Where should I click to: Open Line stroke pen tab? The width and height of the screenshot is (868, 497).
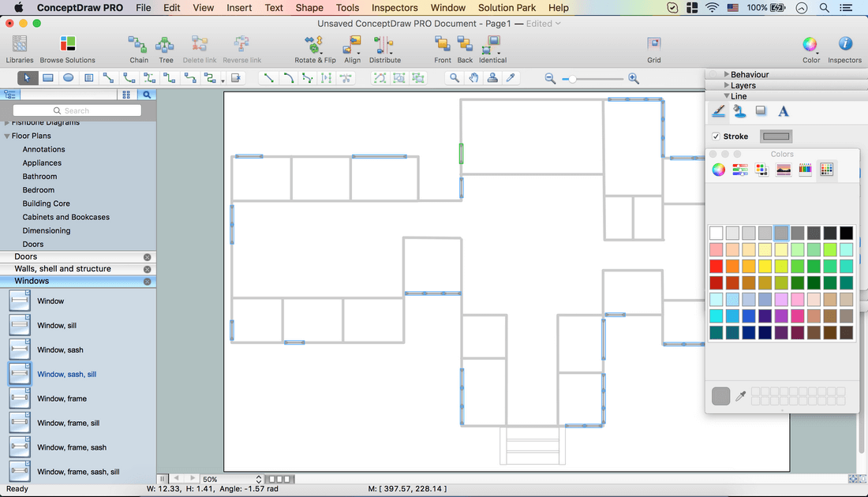(719, 111)
